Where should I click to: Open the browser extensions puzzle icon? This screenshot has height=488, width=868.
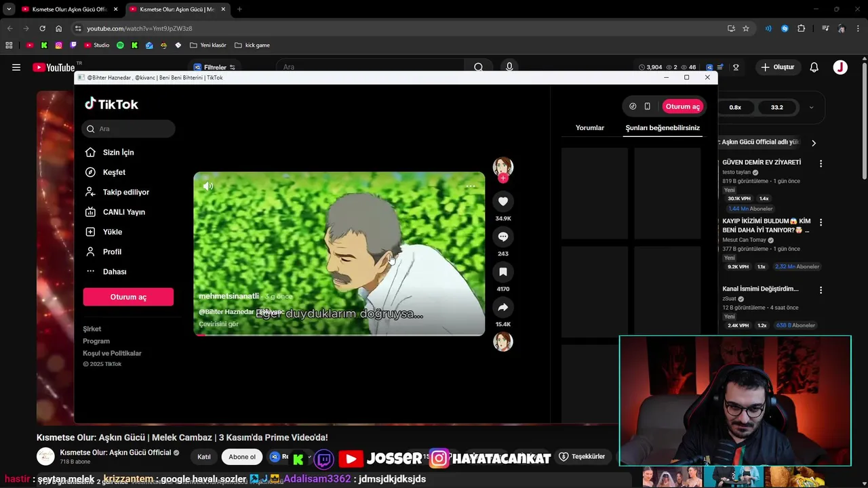click(802, 28)
